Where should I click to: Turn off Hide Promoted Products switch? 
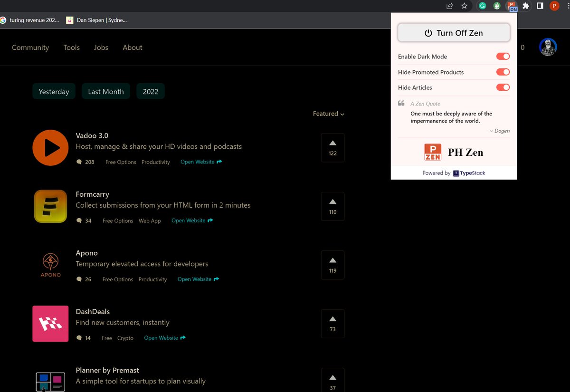click(503, 72)
